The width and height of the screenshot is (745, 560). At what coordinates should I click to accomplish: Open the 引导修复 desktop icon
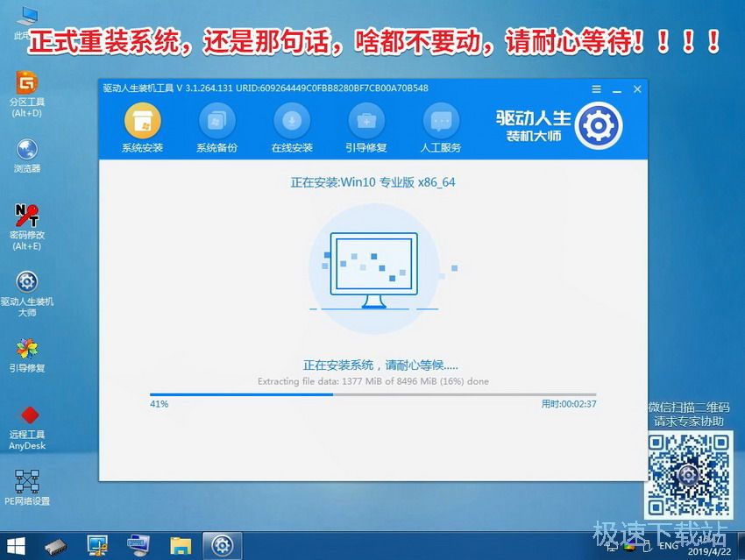[27, 356]
